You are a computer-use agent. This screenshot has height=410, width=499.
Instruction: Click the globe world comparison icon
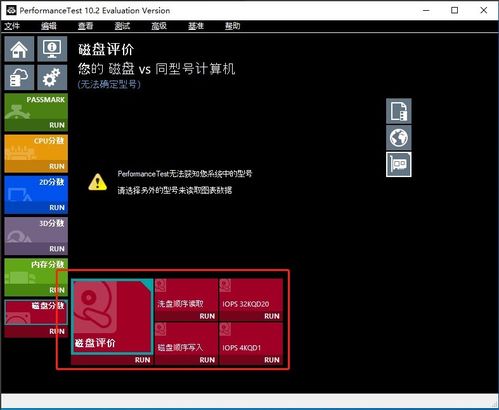click(399, 137)
